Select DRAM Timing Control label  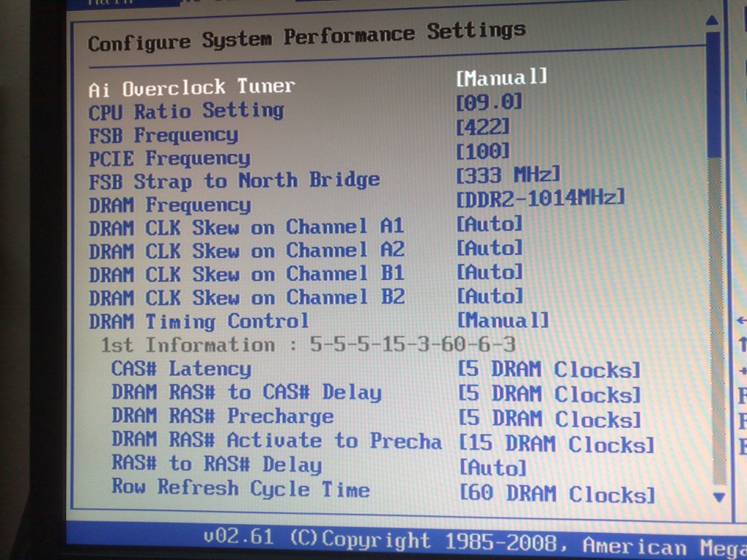coord(198,322)
